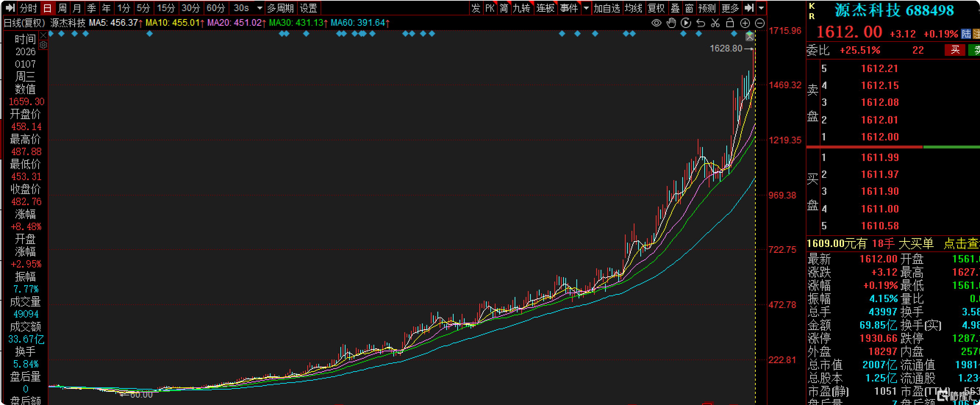Image resolution: width=980 pixels, height=405 pixels.
Task: Click first blue diamond event marker
Action: click(51, 34)
